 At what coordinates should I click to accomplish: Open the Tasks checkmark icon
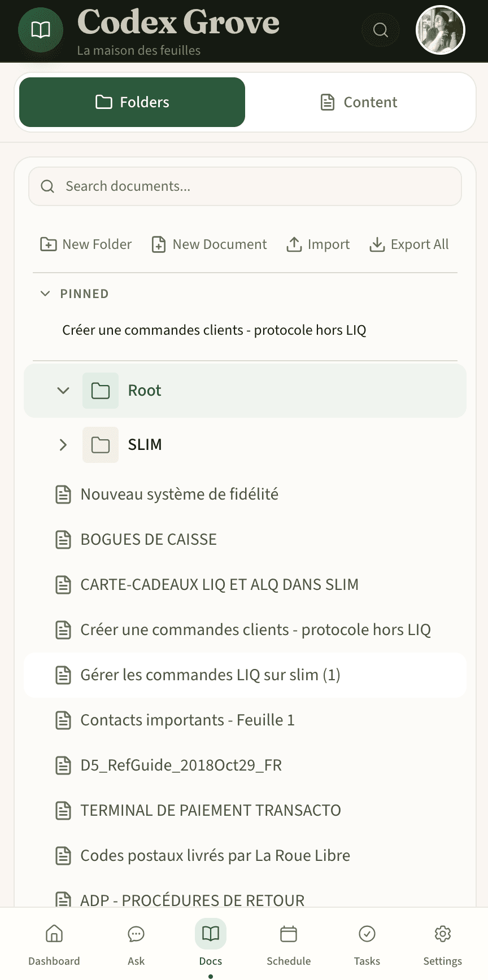coord(367,934)
